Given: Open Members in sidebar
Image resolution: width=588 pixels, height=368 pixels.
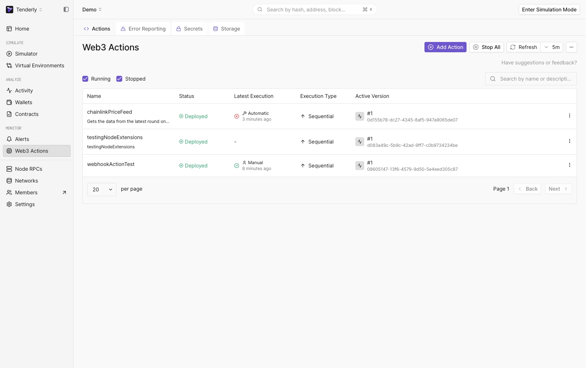Looking at the screenshot, I should 37,192.
